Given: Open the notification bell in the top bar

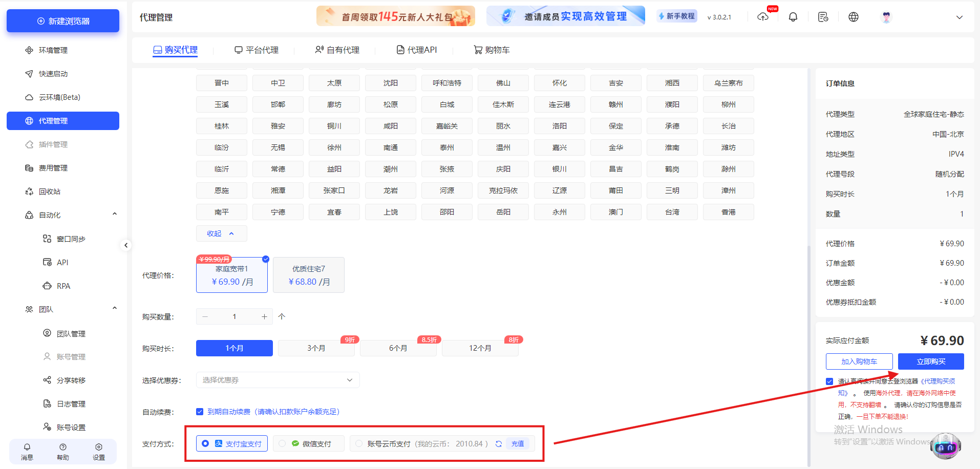Looking at the screenshot, I should (x=793, y=16).
